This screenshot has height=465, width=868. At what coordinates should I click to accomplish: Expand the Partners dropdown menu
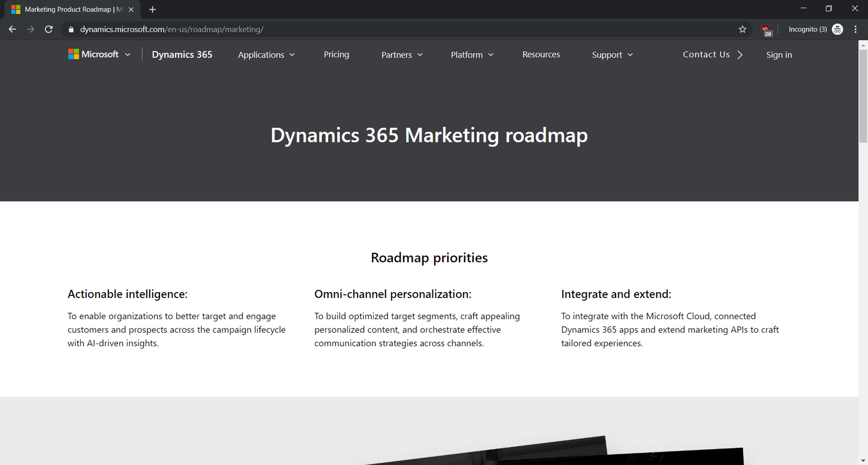pyautogui.click(x=401, y=55)
